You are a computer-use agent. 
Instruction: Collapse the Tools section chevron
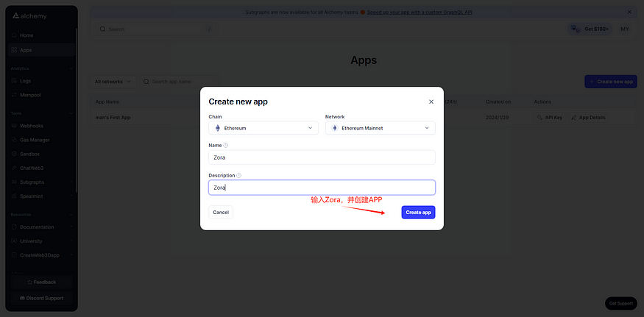[71, 113]
